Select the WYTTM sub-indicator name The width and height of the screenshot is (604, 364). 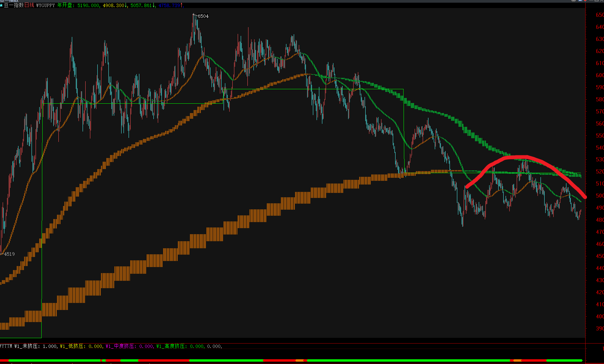[x=6, y=346]
